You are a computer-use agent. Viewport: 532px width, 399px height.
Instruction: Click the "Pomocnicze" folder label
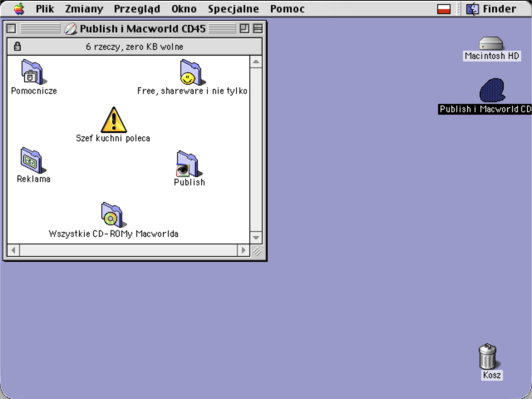point(34,91)
